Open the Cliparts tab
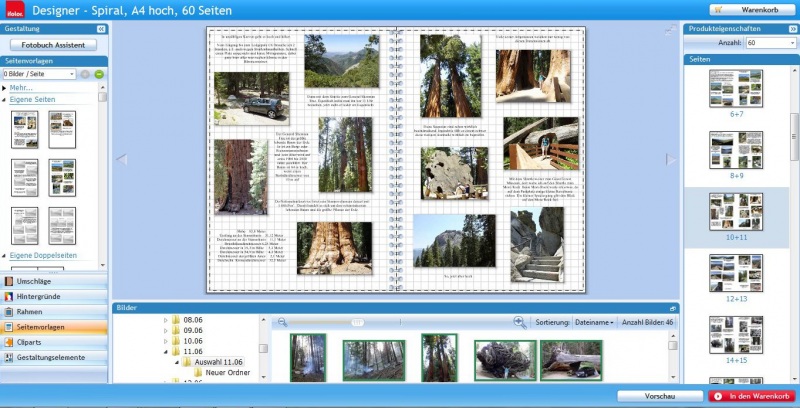Viewport: 800px width, 408px height. click(54, 342)
